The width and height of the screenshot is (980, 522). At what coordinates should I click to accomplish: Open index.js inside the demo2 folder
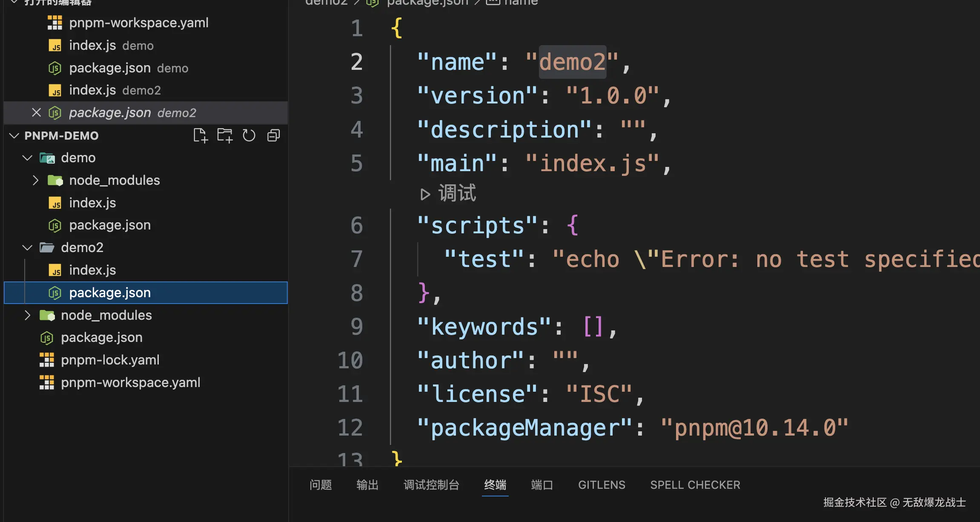pos(92,270)
